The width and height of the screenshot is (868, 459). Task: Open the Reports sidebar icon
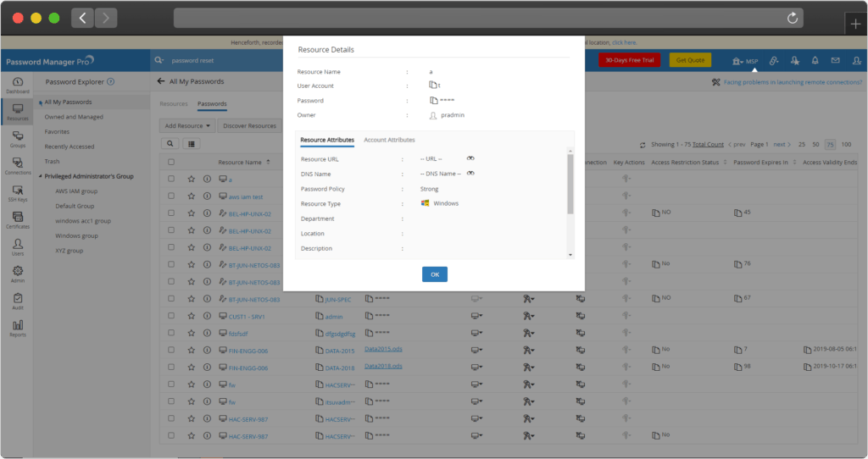(18, 328)
